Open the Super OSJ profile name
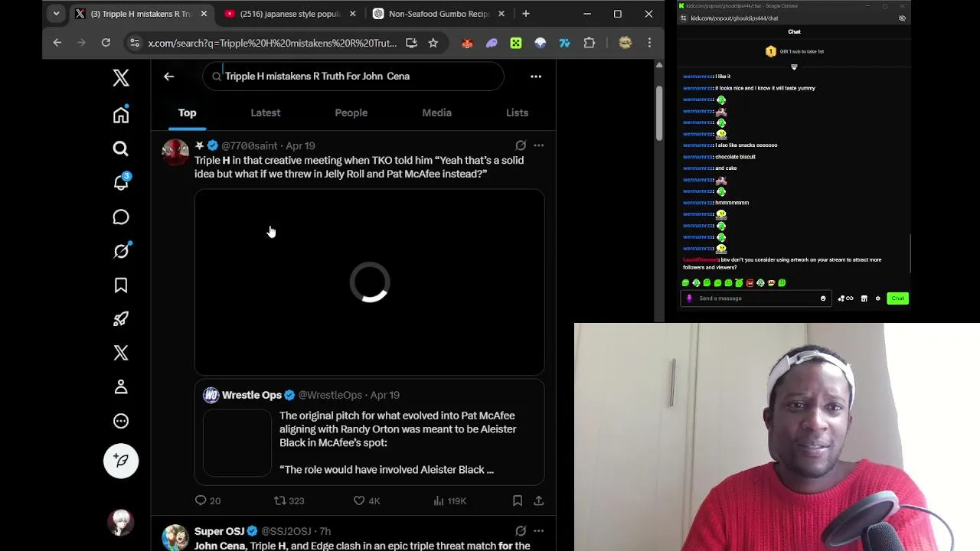Viewport: 980px width, 551px height. pos(219,531)
